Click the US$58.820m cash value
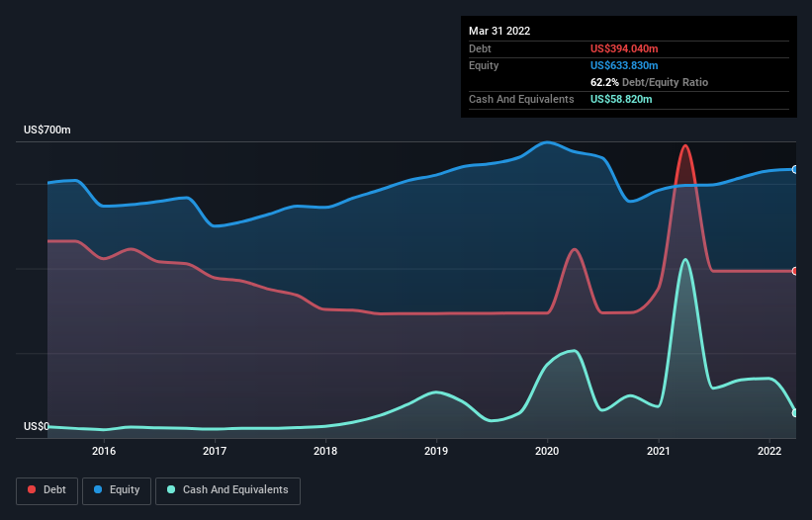Viewport: 812px width, 520px height. 621,99
